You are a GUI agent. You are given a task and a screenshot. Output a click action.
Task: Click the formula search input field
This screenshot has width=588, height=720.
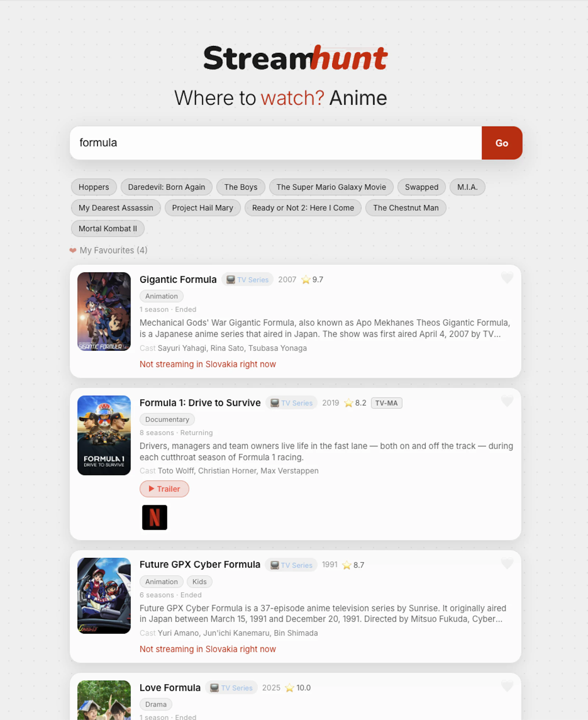click(x=276, y=143)
